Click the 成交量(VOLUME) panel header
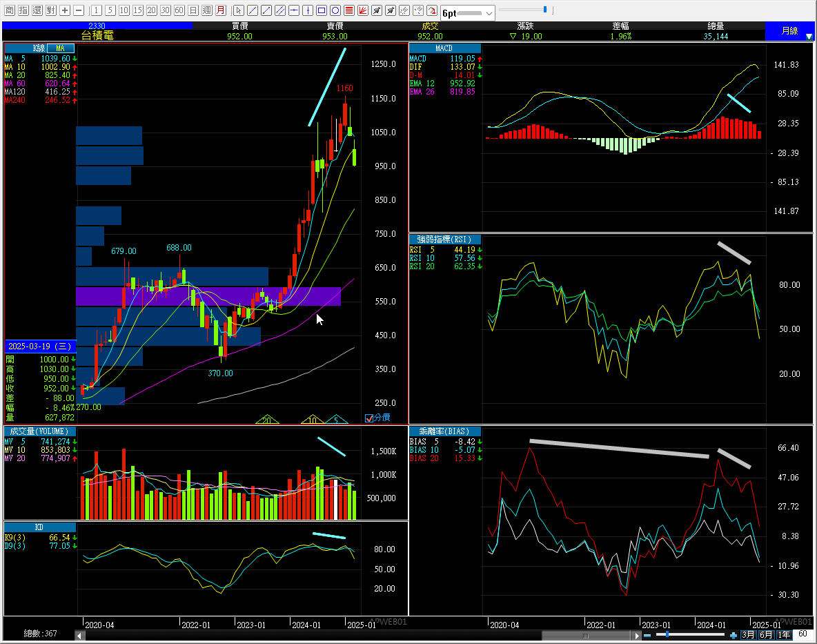Viewport: 817px width, 644px height. pos(39,431)
